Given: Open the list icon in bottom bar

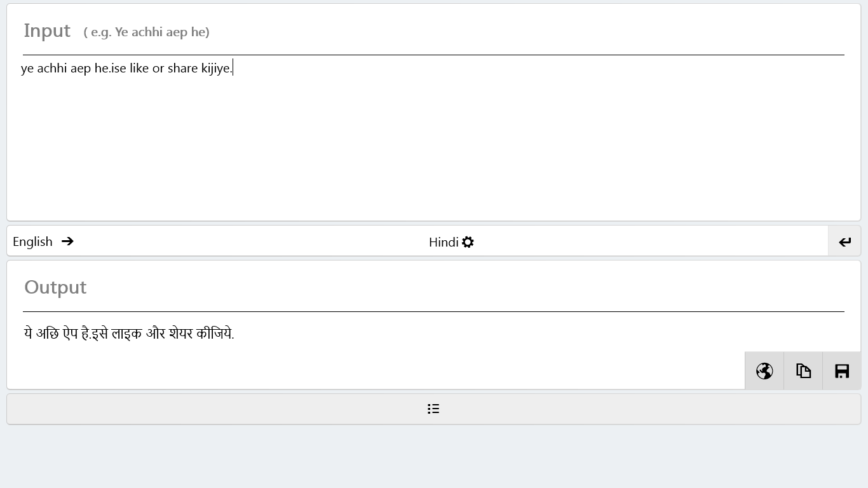Looking at the screenshot, I should point(433,409).
